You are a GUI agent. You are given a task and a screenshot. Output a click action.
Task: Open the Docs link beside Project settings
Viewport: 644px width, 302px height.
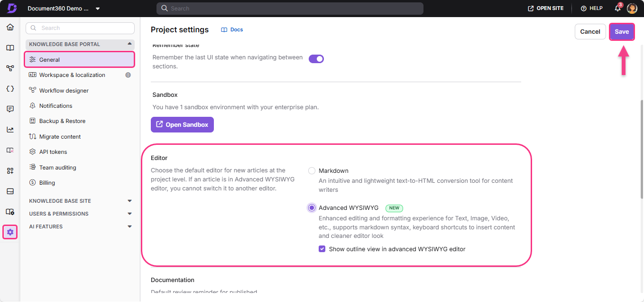pos(232,29)
